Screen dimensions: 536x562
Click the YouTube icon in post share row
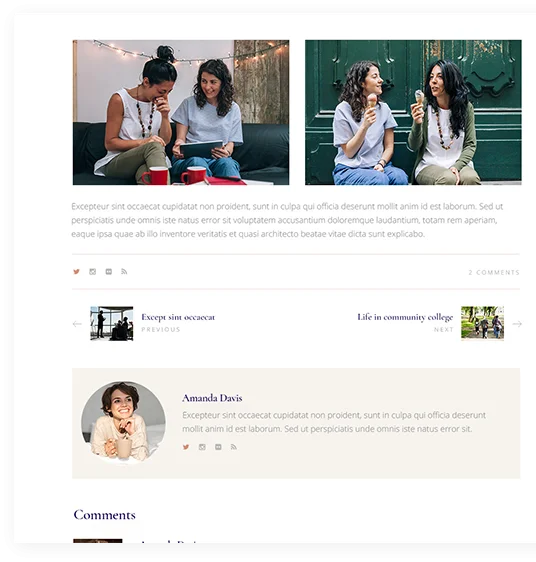109,272
